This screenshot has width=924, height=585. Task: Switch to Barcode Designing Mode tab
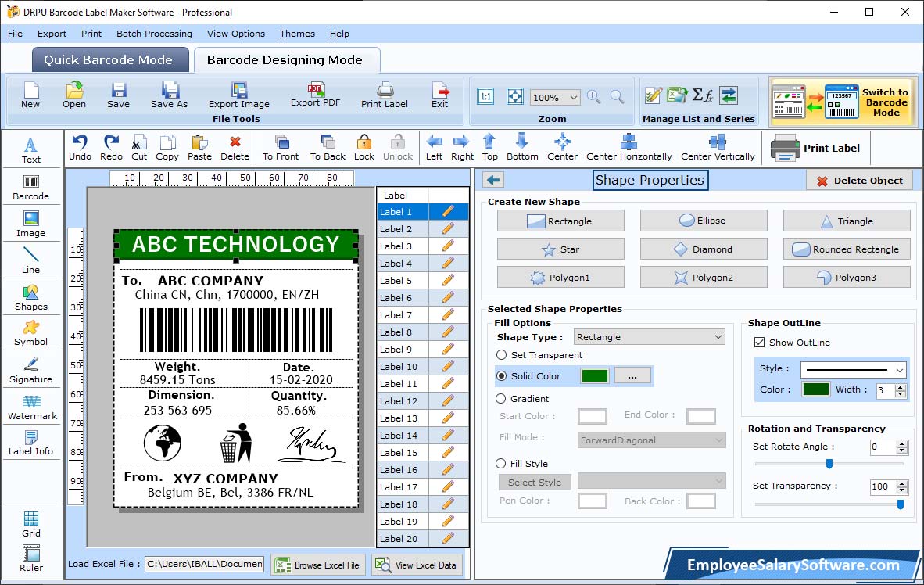click(286, 59)
